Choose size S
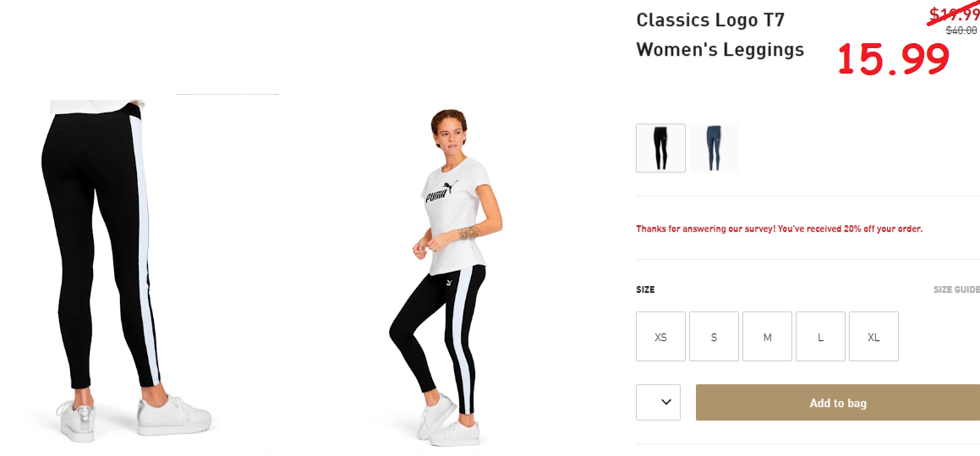This screenshot has width=980, height=456. tap(714, 337)
